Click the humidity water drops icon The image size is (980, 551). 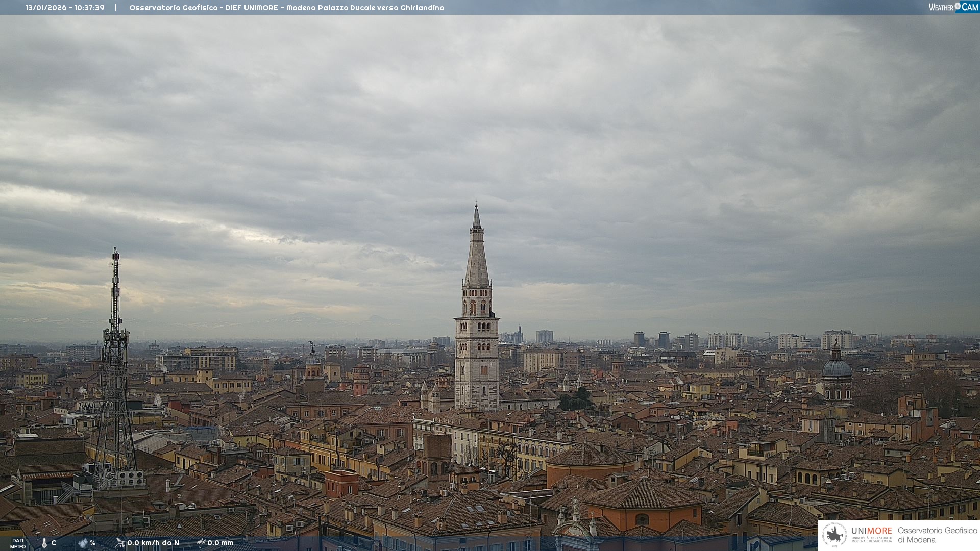click(x=83, y=543)
